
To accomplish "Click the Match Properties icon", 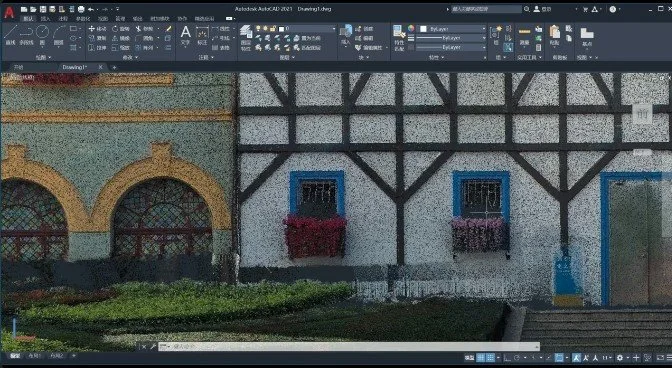I will pyautogui.click(x=399, y=38).
